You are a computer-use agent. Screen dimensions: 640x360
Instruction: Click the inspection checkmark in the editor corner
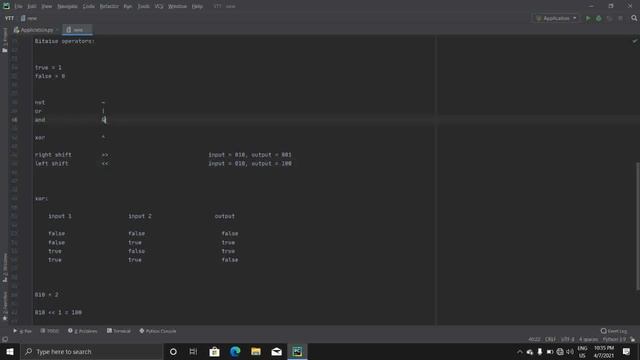(x=635, y=41)
